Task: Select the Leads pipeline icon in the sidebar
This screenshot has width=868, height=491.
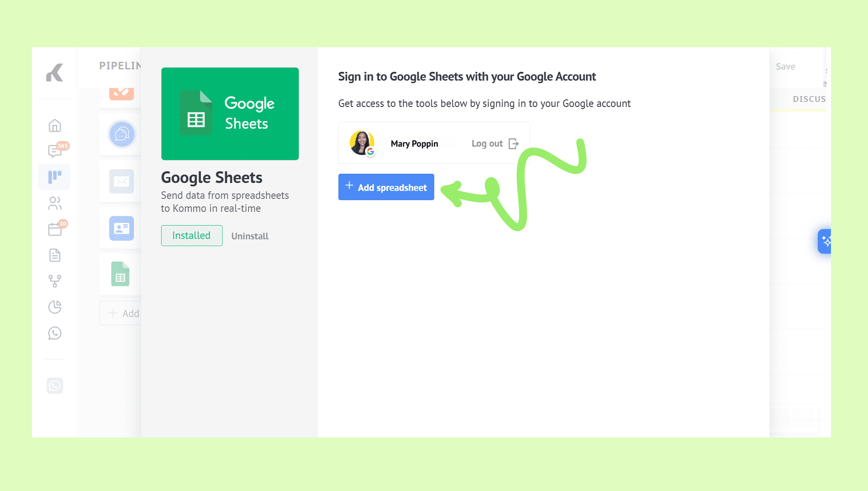Action: [55, 177]
